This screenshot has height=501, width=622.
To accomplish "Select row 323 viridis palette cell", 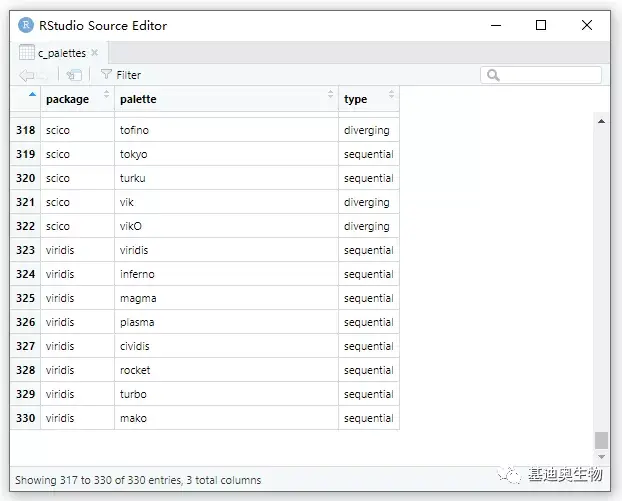I will tap(133, 250).
